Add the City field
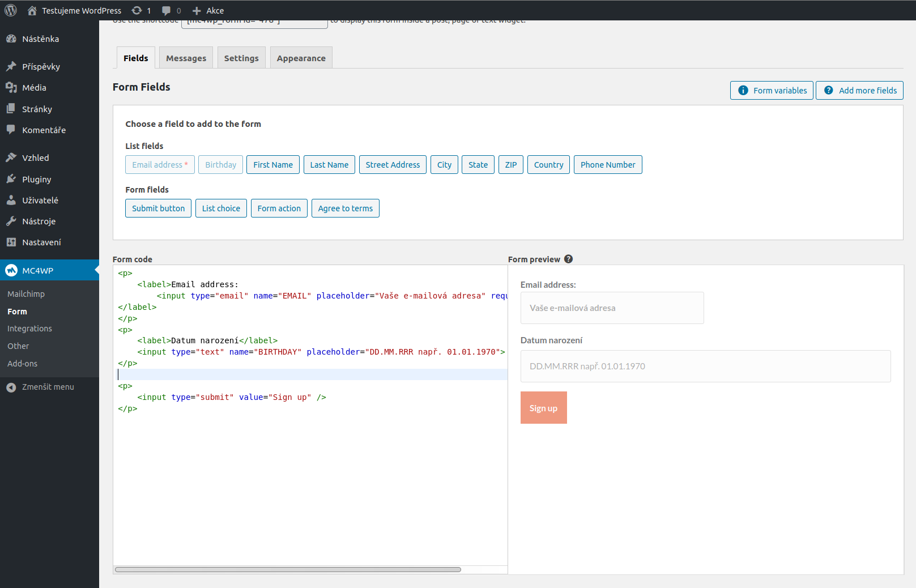The height and width of the screenshot is (588, 916). click(445, 165)
